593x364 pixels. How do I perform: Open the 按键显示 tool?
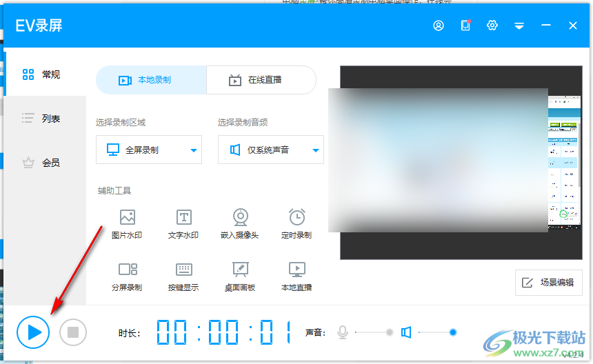point(183,276)
